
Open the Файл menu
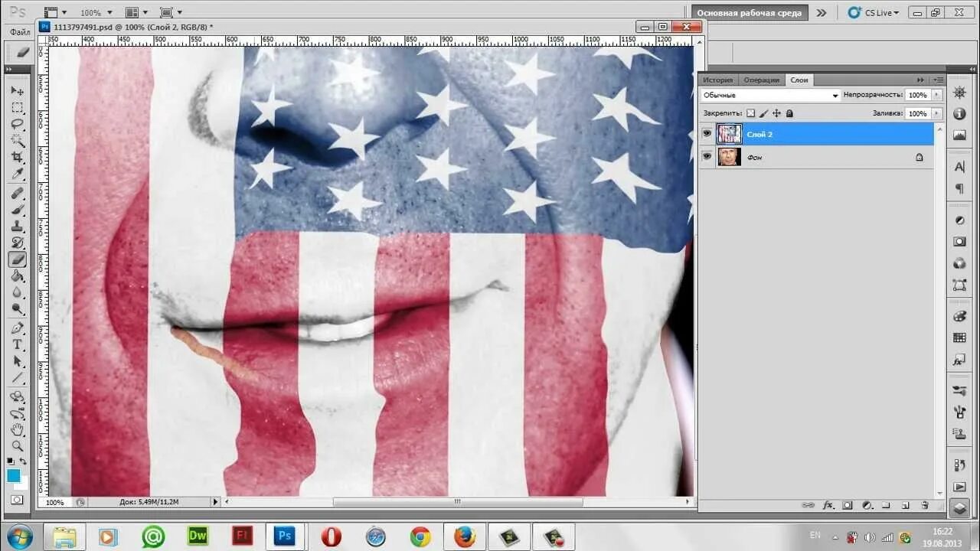point(19,32)
